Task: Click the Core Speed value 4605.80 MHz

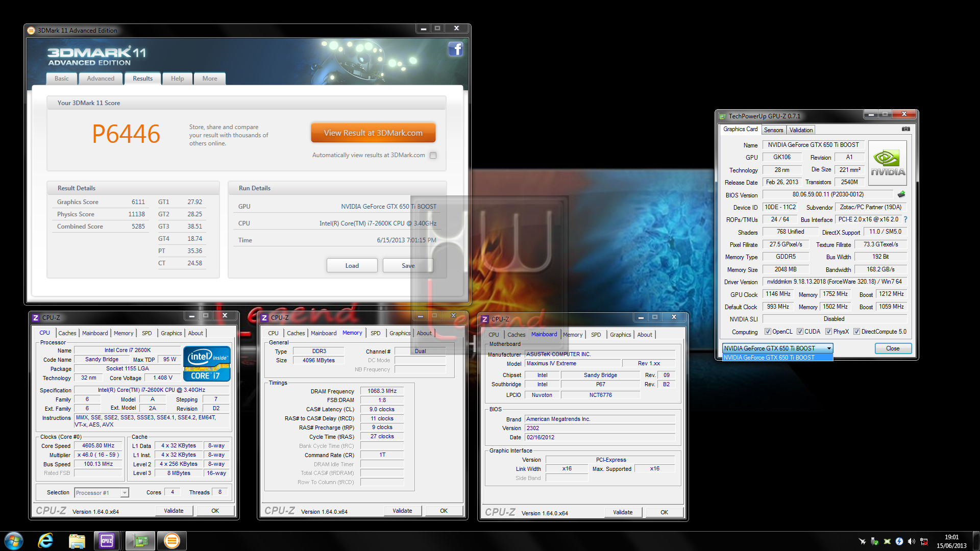Action: click(x=99, y=445)
